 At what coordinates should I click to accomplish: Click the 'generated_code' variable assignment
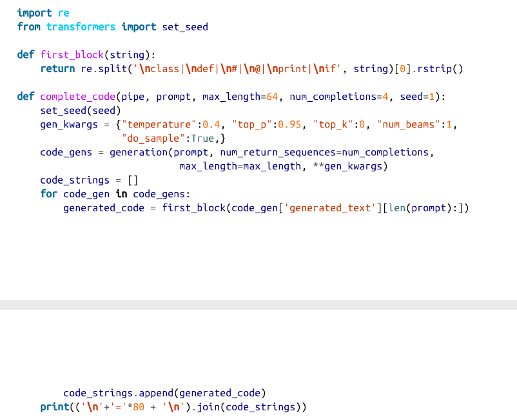(x=104, y=208)
